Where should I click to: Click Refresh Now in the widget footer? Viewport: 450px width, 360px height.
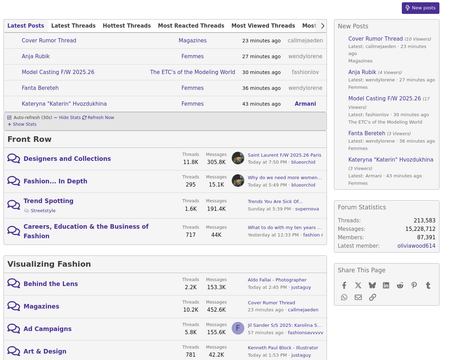click(x=98, y=118)
